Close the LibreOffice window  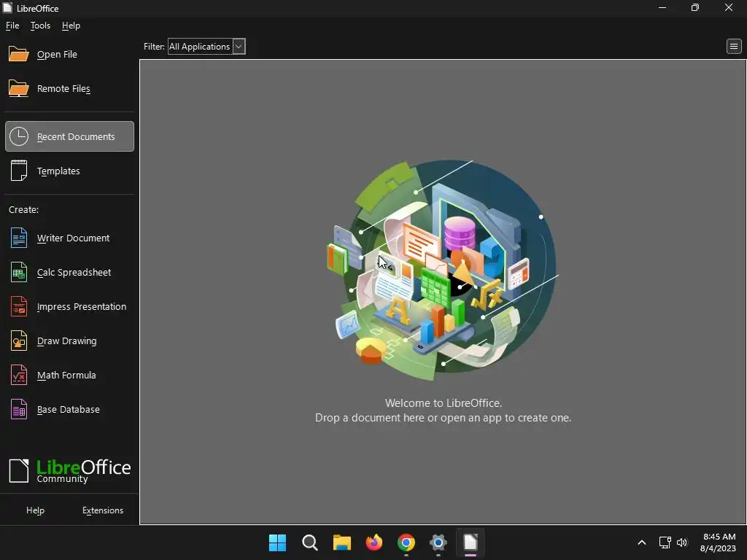tap(729, 7)
